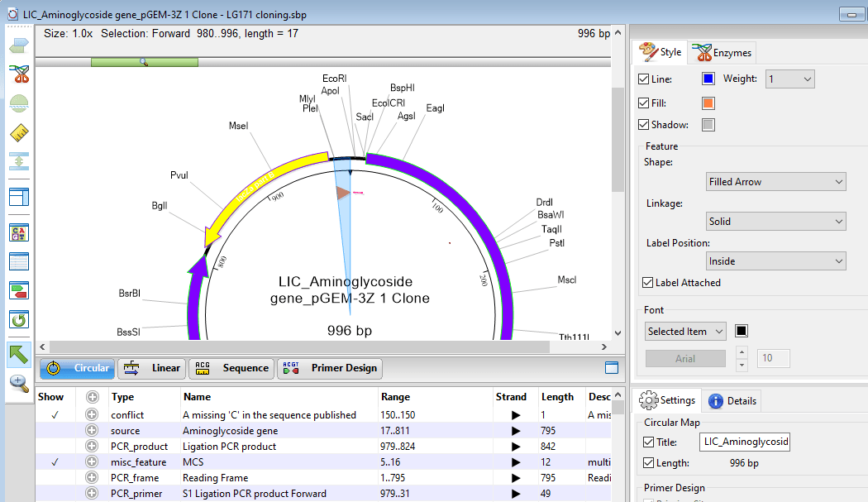Click the blue pane icon right of Primer Design
Viewport: 868px width, 502px height.
coord(612,368)
